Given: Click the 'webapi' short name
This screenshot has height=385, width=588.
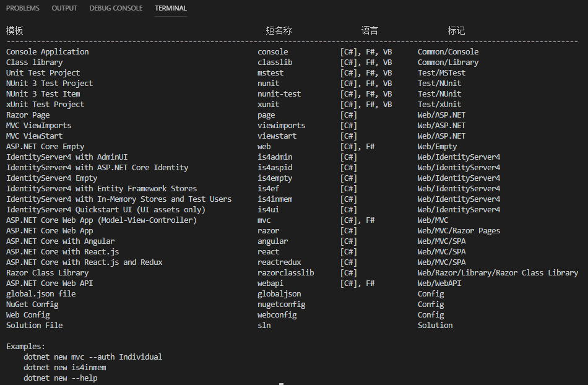Looking at the screenshot, I should (x=270, y=283).
